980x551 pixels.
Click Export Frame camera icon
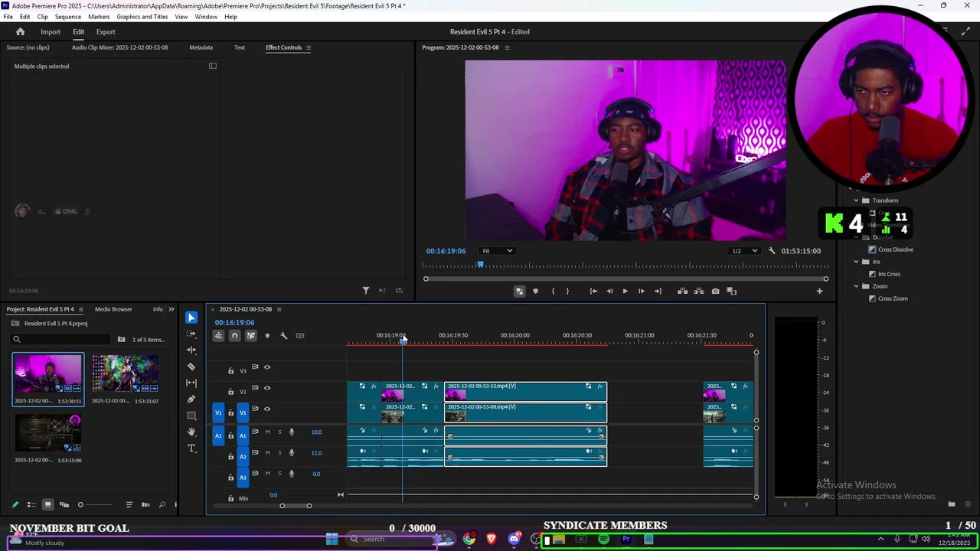pos(715,291)
